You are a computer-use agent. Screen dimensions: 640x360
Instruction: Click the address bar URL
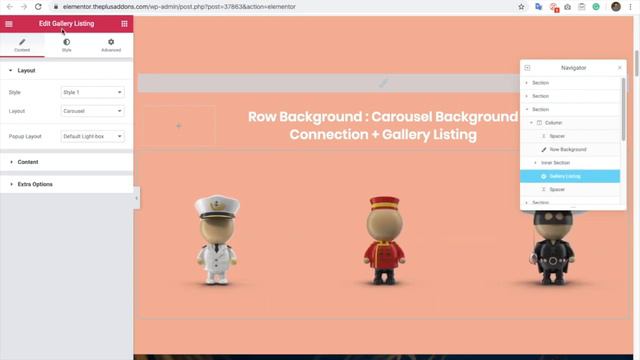coord(179,7)
